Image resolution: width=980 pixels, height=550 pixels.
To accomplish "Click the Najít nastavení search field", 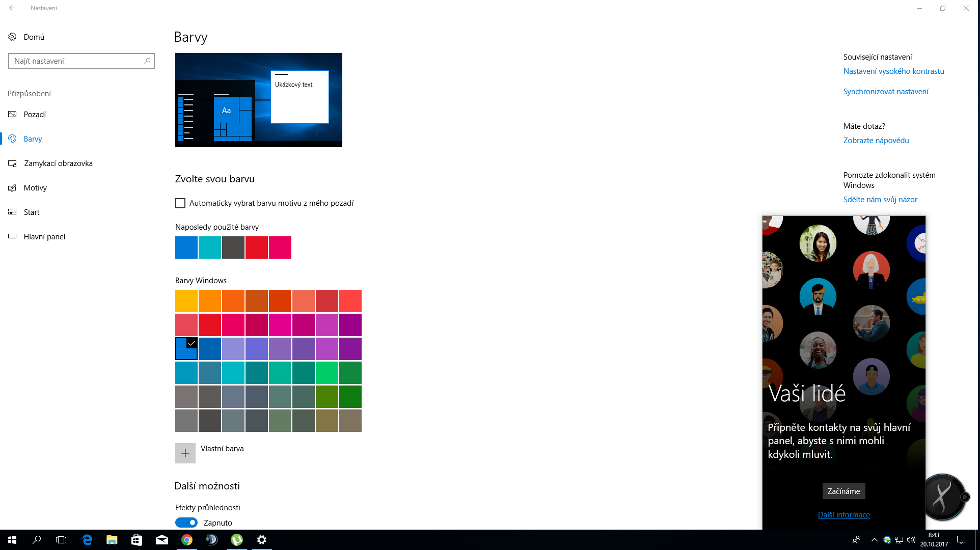I will click(76, 61).
